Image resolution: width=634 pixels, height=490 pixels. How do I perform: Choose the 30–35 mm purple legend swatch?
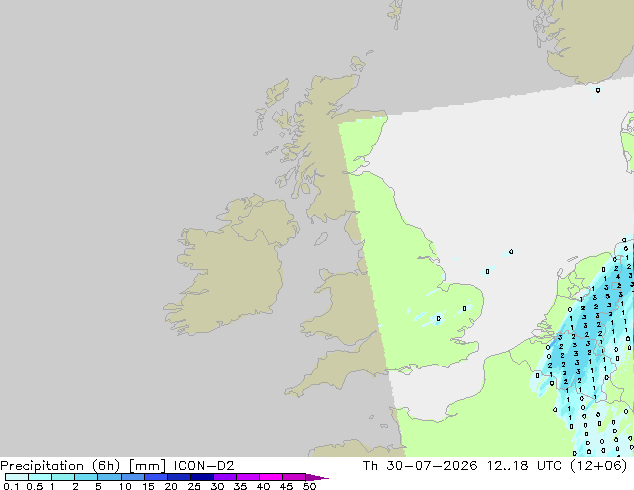[x=225, y=477]
